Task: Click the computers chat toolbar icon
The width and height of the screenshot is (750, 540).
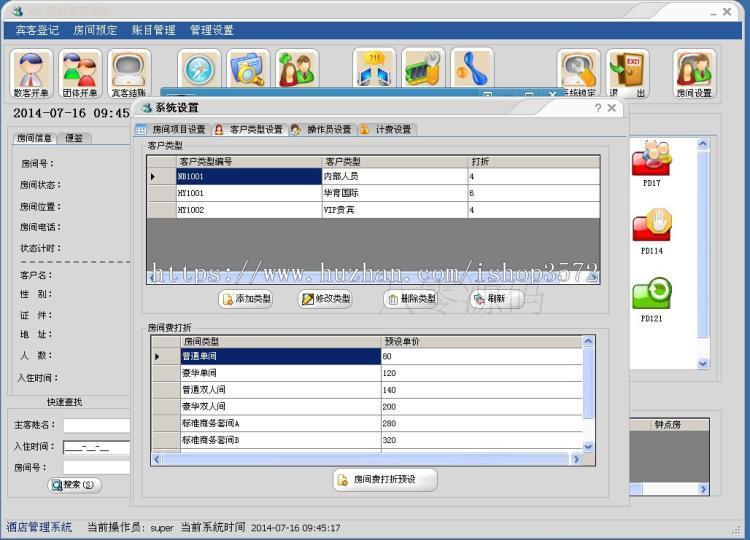Action: coord(374,68)
